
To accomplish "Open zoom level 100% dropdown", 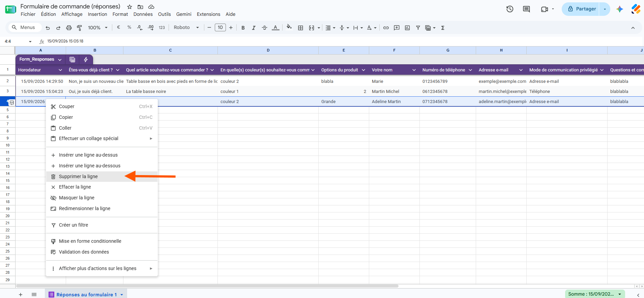I will [x=98, y=28].
